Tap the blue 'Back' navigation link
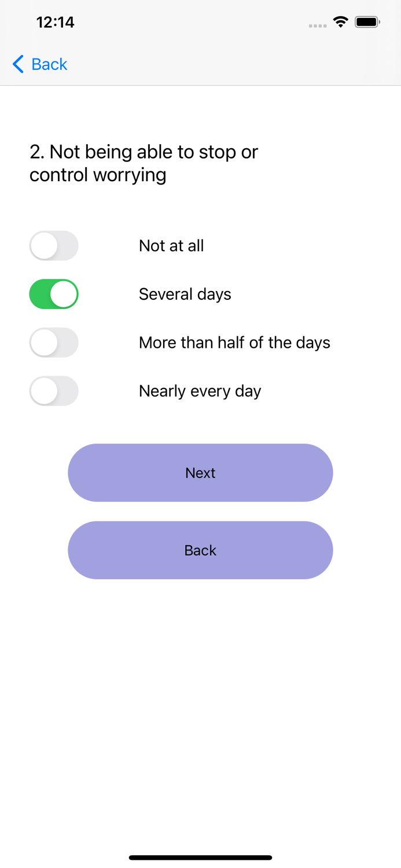The image size is (401, 868). pyautogui.click(x=47, y=64)
